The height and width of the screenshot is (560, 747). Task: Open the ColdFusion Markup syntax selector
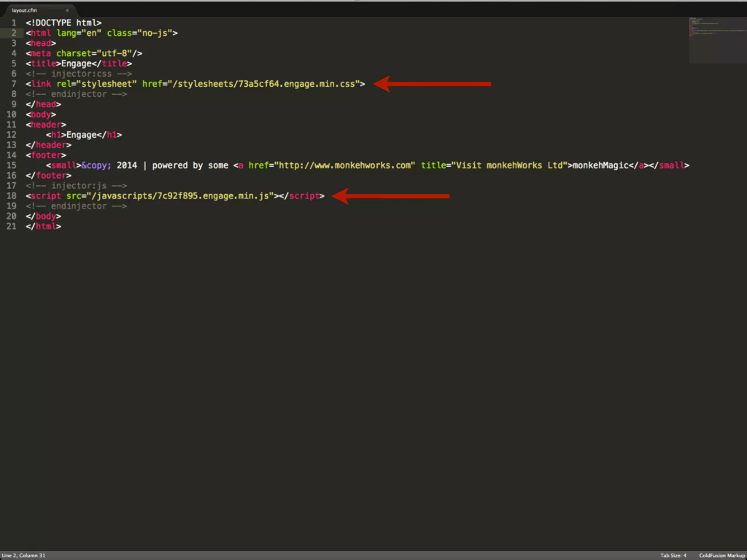[x=721, y=555]
